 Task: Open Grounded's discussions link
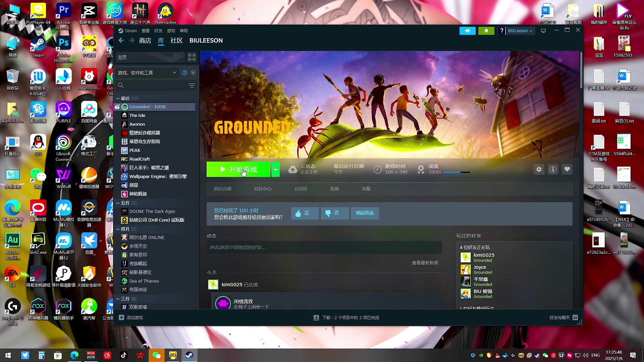pyautogui.click(x=301, y=189)
